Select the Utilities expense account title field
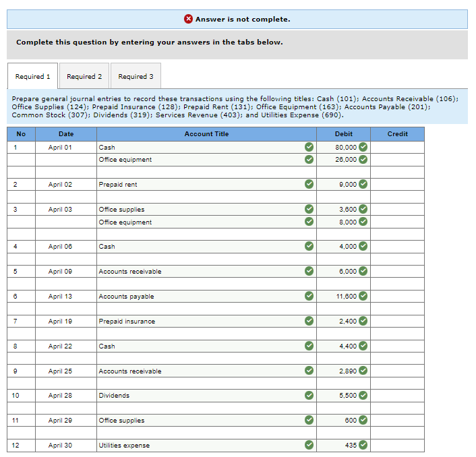The height and width of the screenshot is (457, 476). tap(206, 445)
